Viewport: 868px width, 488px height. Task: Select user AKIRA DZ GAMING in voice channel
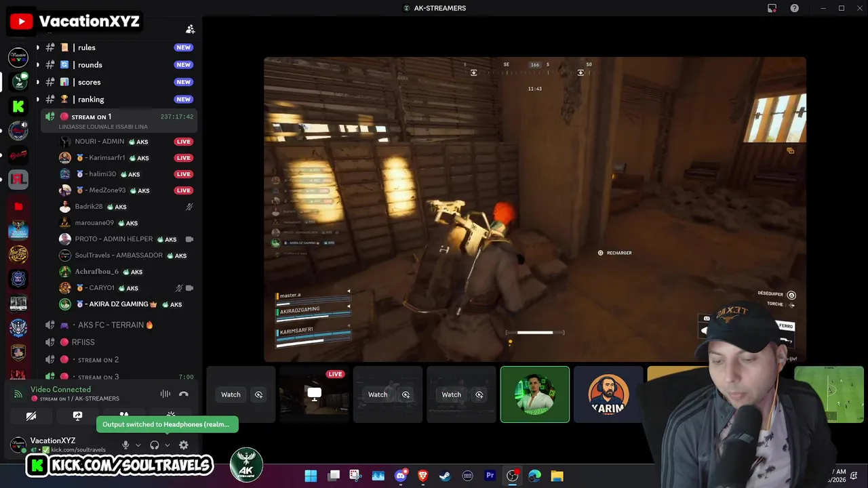[x=126, y=304]
